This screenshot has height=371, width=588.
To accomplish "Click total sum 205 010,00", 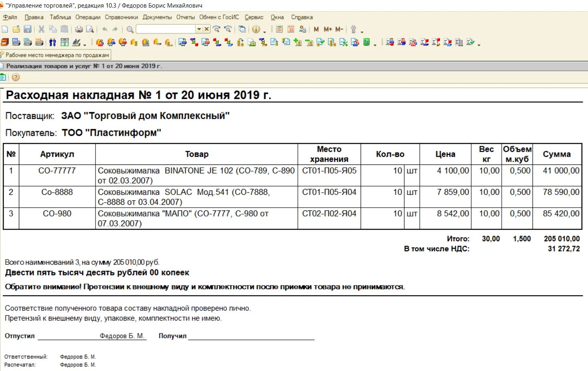I will pyautogui.click(x=562, y=239).
